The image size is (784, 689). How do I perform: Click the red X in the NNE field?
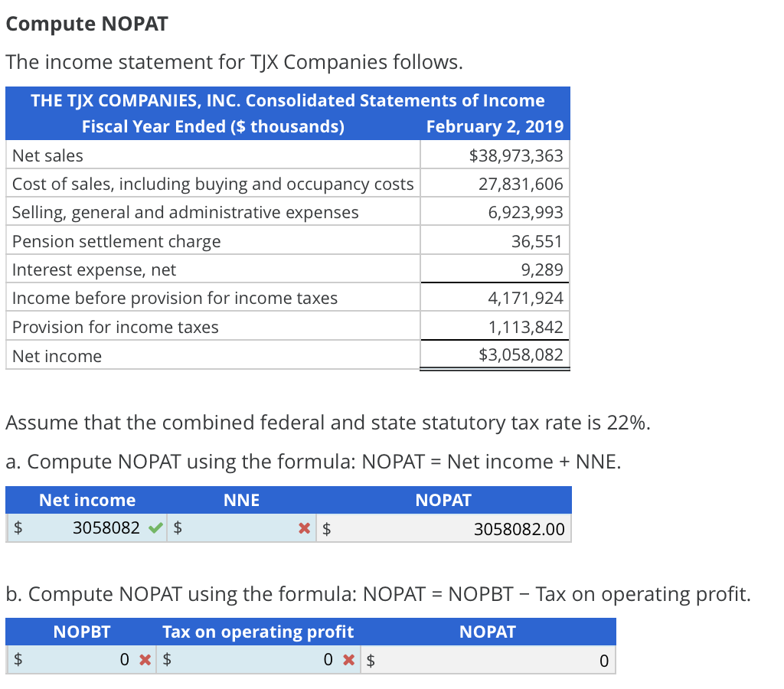[x=305, y=527]
